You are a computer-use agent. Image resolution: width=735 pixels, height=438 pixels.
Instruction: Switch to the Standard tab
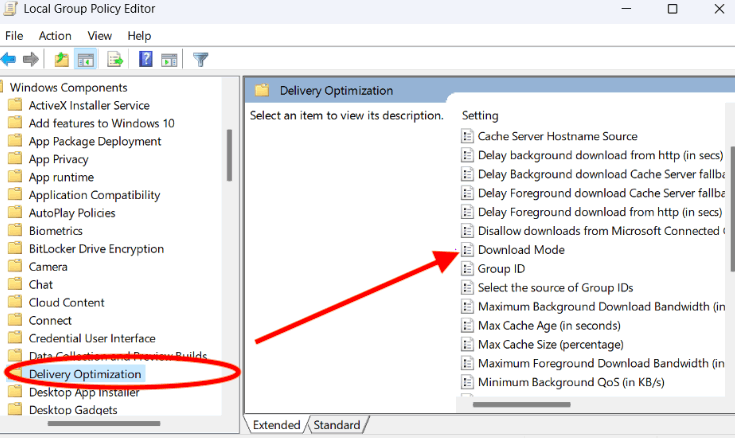[x=337, y=425]
